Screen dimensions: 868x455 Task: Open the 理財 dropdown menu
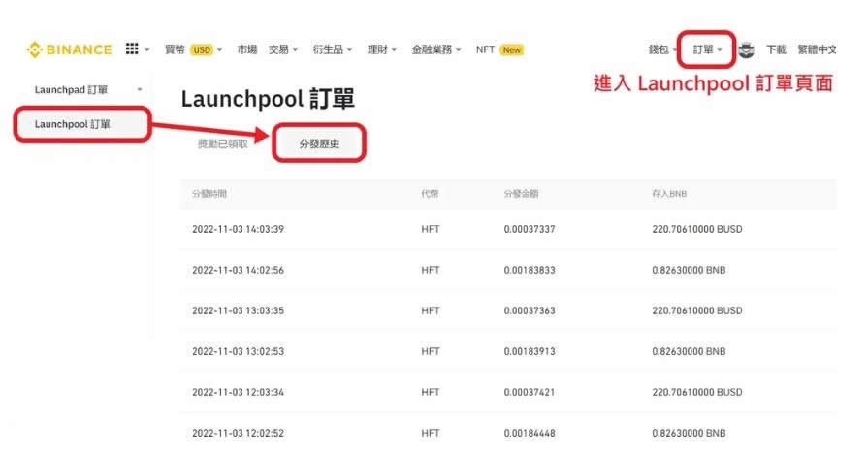coord(382,49)
